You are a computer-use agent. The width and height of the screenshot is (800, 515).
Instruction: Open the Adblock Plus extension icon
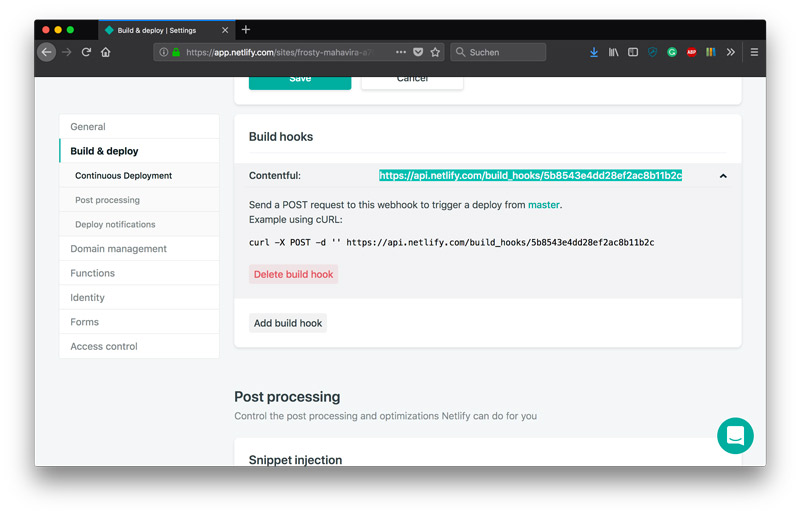coord(691,52)
